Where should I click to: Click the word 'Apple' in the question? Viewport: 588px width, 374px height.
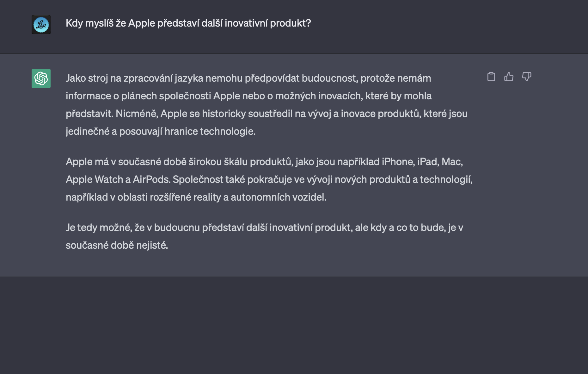tap(140, 23)
